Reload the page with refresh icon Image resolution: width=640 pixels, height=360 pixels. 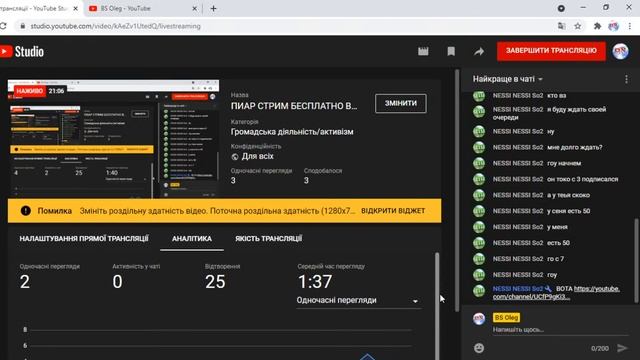(x=3, y=26)
